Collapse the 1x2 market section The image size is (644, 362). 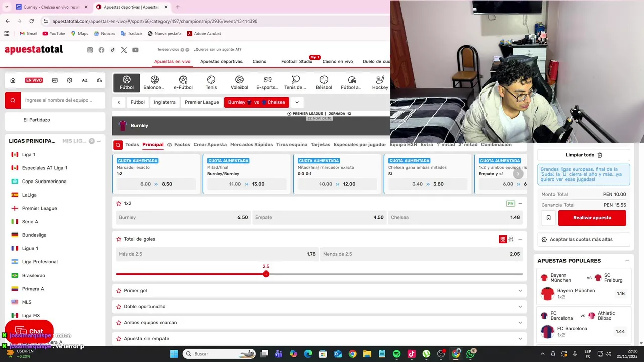520,204
